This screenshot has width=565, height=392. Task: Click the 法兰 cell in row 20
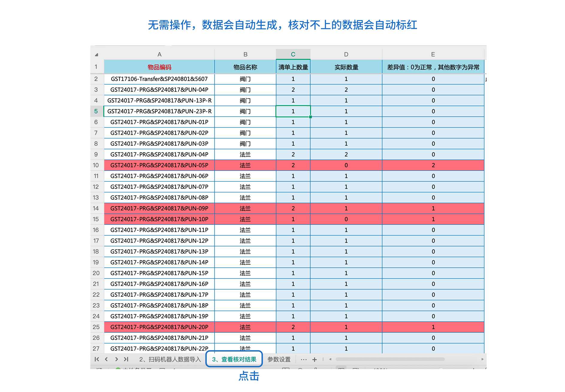pos(245,273)
